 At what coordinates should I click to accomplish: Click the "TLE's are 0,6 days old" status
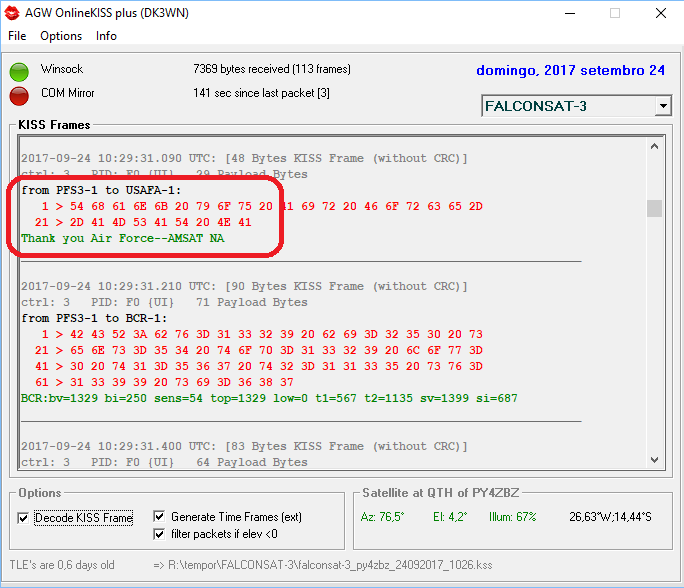(62, 565)
